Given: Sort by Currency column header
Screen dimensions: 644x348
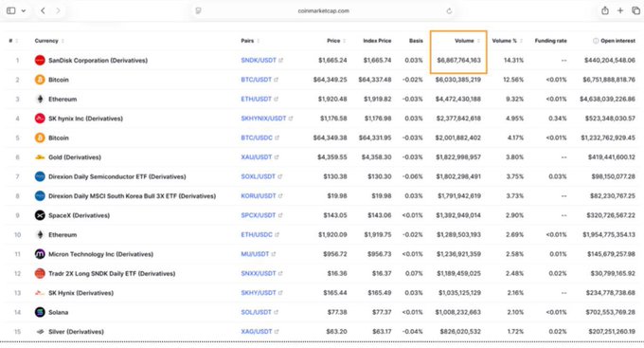Looking at the screenshot, I should [49, 41].
